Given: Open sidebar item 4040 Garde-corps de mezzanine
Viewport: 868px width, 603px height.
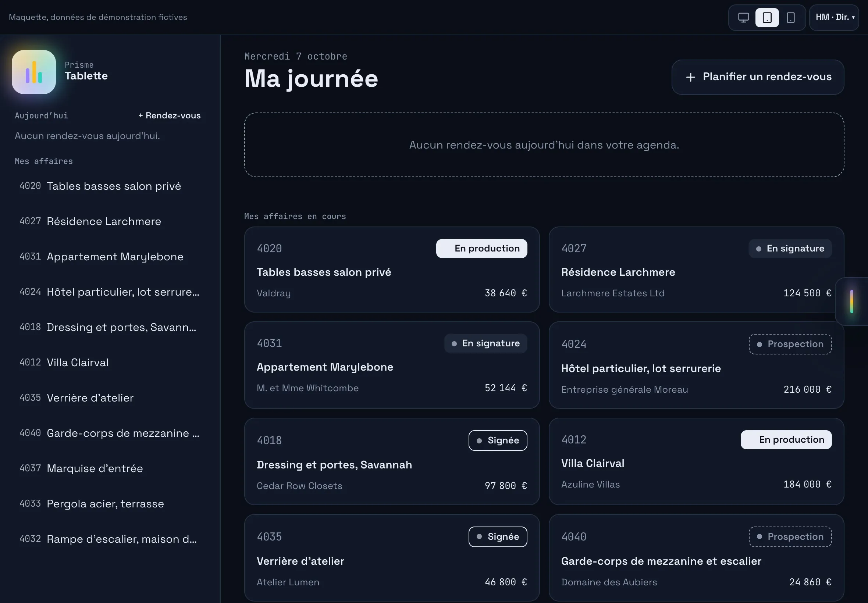Looking at the screenshot, I should coord(110,433).
